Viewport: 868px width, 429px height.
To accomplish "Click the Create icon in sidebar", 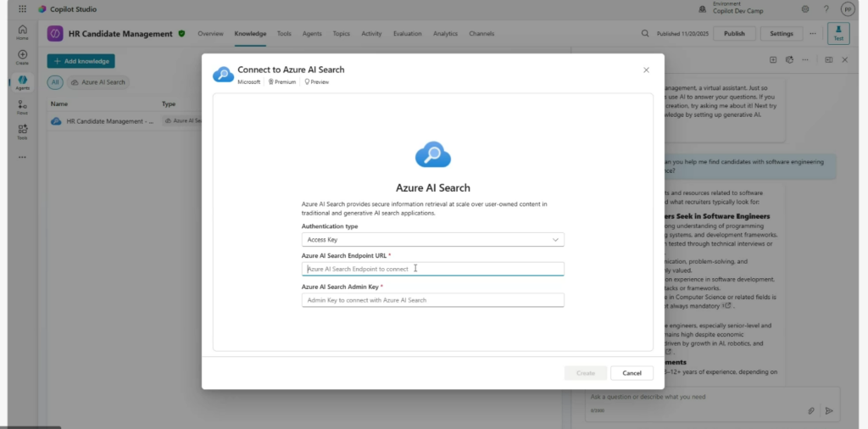I will pyautogui.click(x=22, y=57).
